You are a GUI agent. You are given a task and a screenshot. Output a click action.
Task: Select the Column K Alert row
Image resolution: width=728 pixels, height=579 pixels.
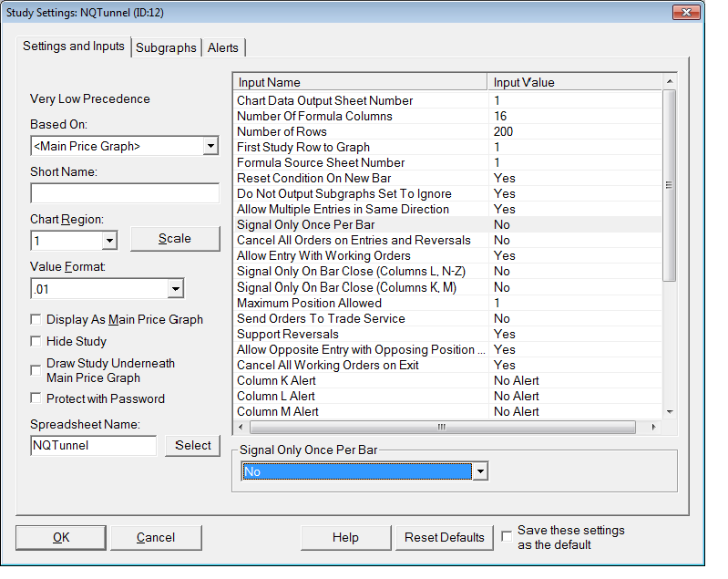coord(448,380)
